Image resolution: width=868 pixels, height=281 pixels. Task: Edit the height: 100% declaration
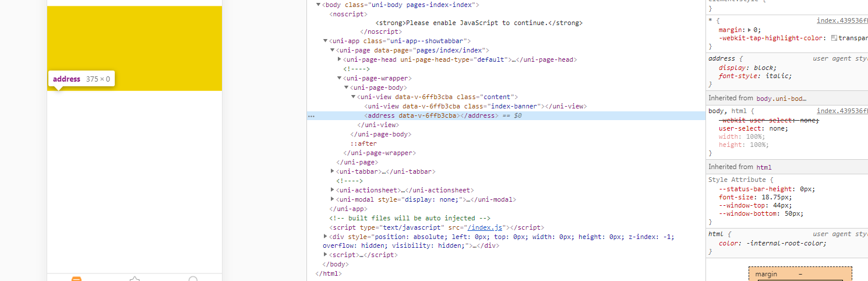(743, 145)
